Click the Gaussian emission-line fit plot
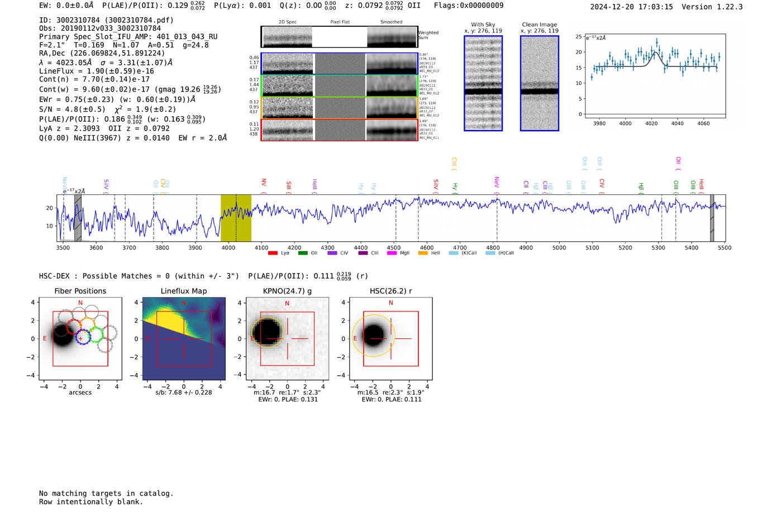782x532 pixels. click(x=655, y=76)
